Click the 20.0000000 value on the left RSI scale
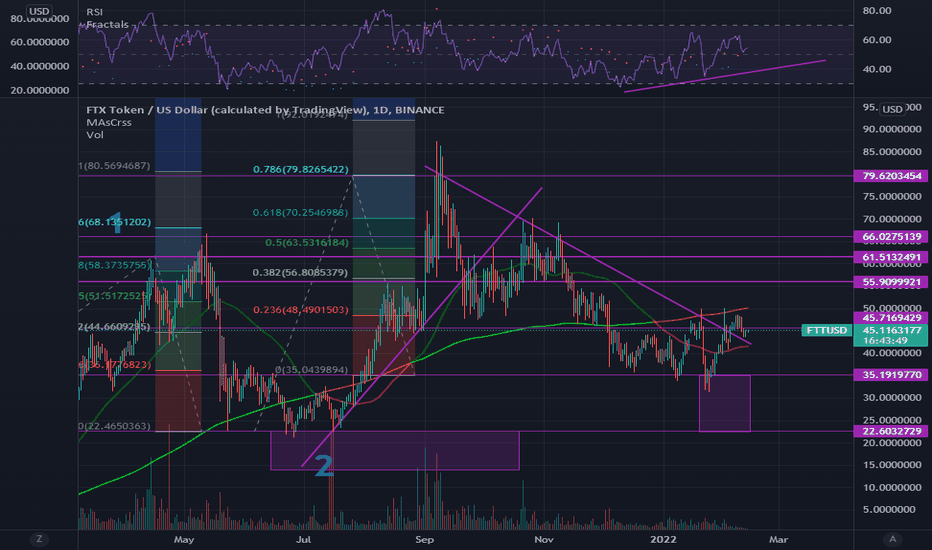 [39, 90]
